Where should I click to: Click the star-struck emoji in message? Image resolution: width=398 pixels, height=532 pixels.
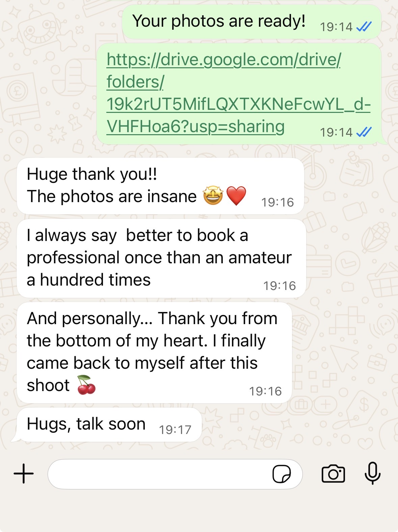[213, 196]
